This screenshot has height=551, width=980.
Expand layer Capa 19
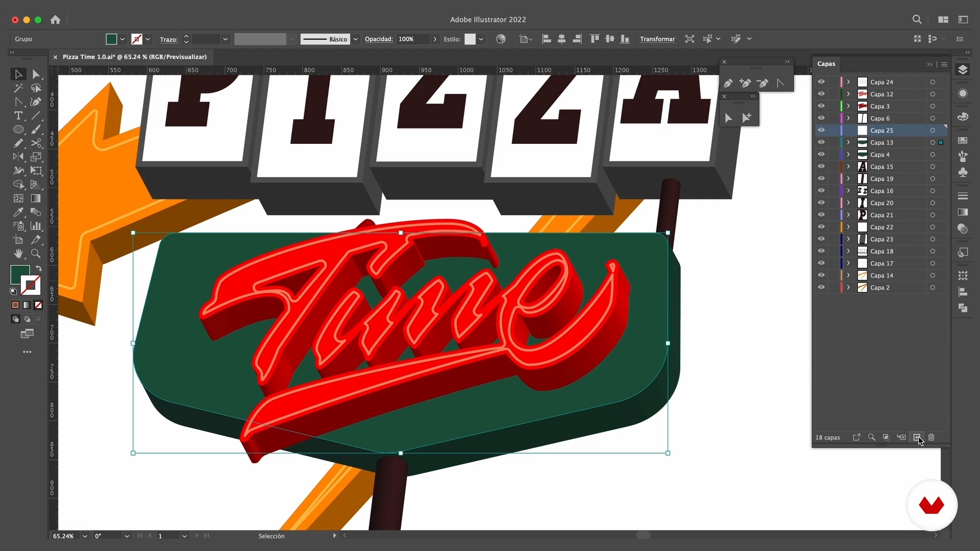848,179
